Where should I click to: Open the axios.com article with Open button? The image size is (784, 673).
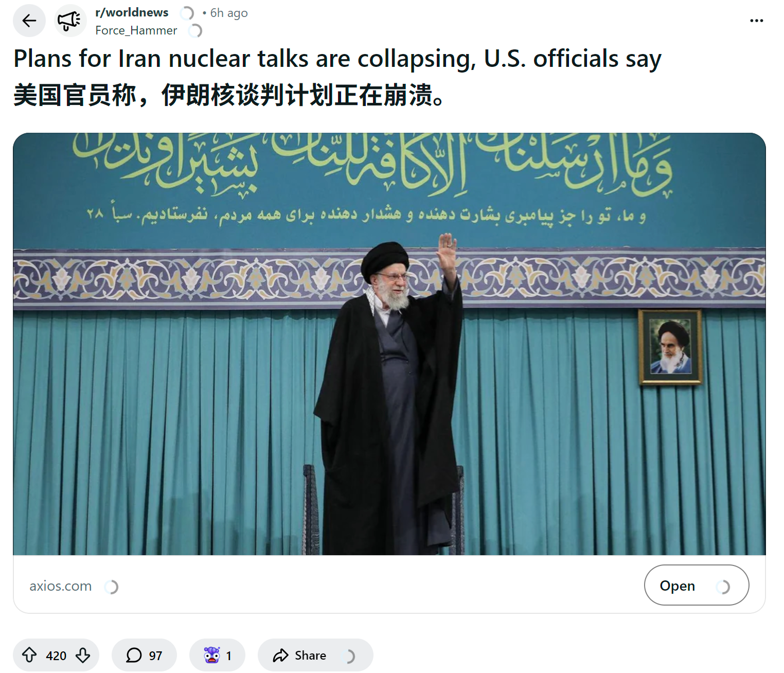697,586
